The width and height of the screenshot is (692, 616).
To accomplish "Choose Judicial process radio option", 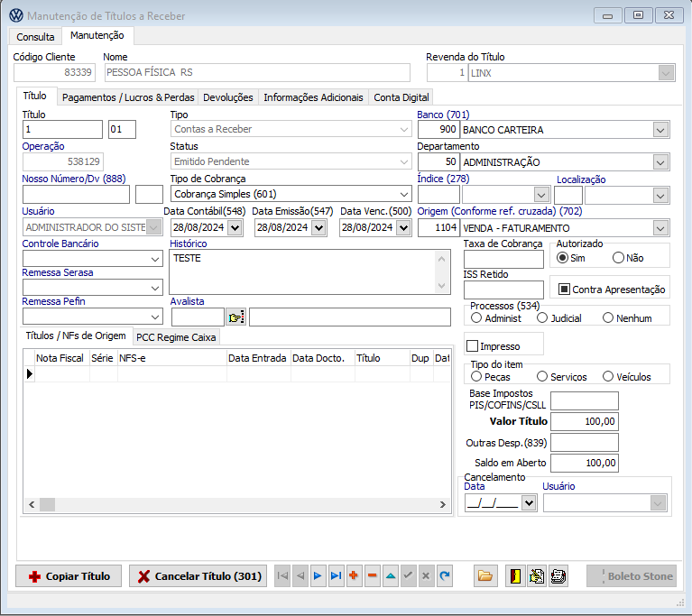I will point(542,318).
